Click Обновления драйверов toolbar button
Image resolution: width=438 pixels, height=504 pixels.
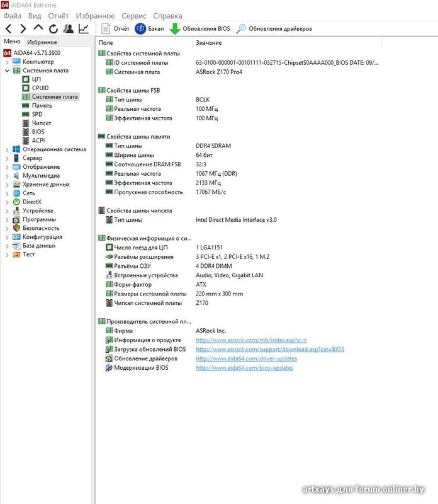click(x=274, y=28)
